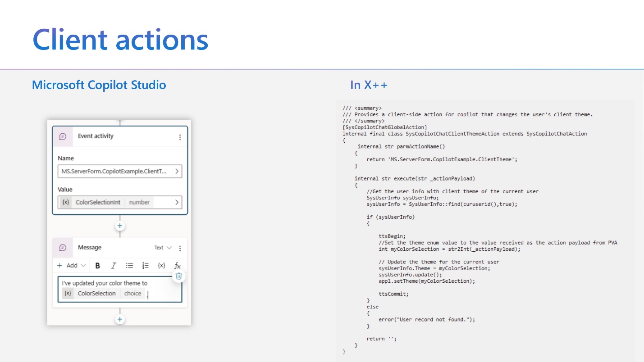Click the "ttsCommit;" code line
This screenshot has height=362, width=644.
[x=394, y=294]
